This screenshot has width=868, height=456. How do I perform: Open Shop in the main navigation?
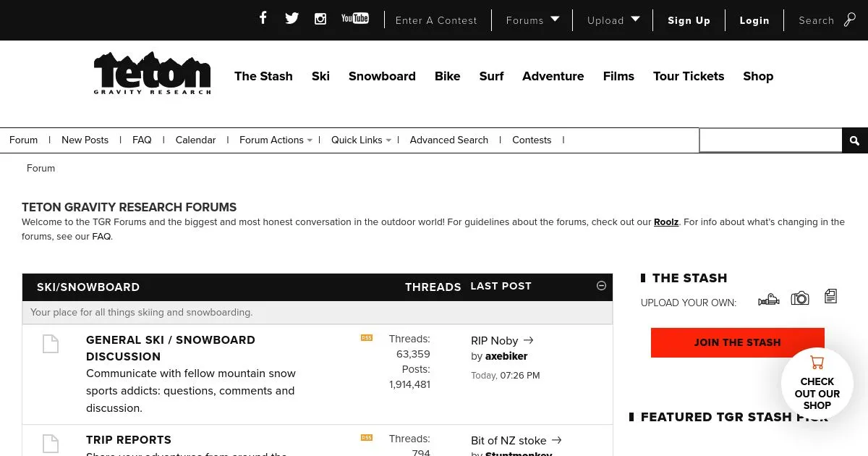(x=758, y=76)
